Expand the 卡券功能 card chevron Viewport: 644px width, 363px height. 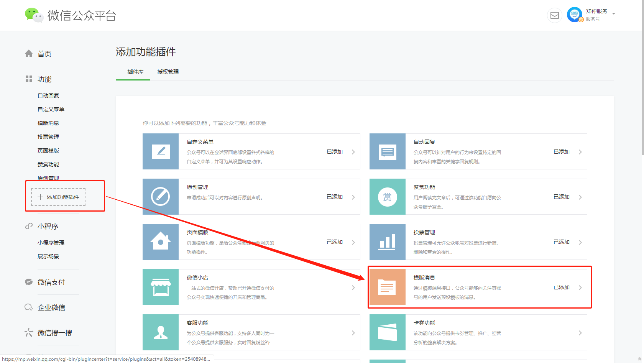tap(580, 333)
